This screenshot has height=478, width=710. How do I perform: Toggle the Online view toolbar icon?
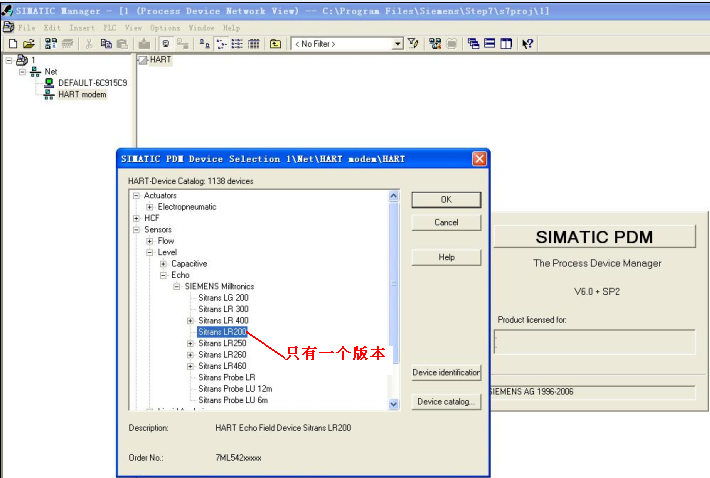pos(166,43)
